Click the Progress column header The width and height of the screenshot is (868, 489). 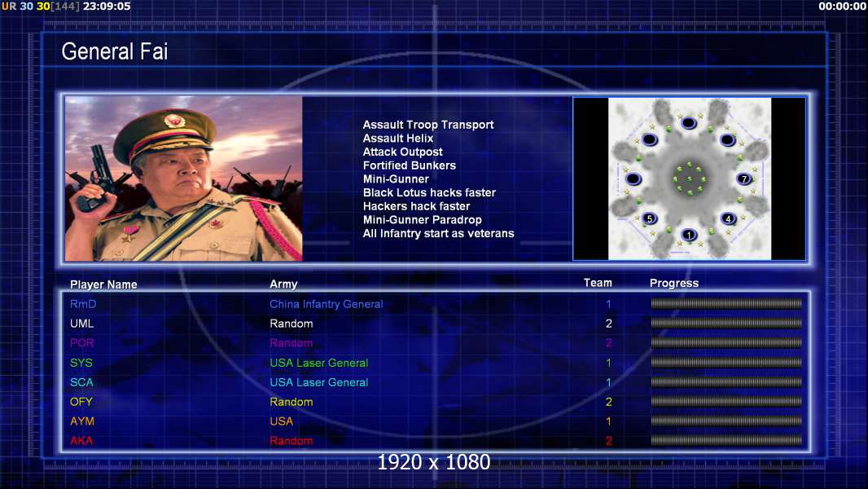(674, 284)
